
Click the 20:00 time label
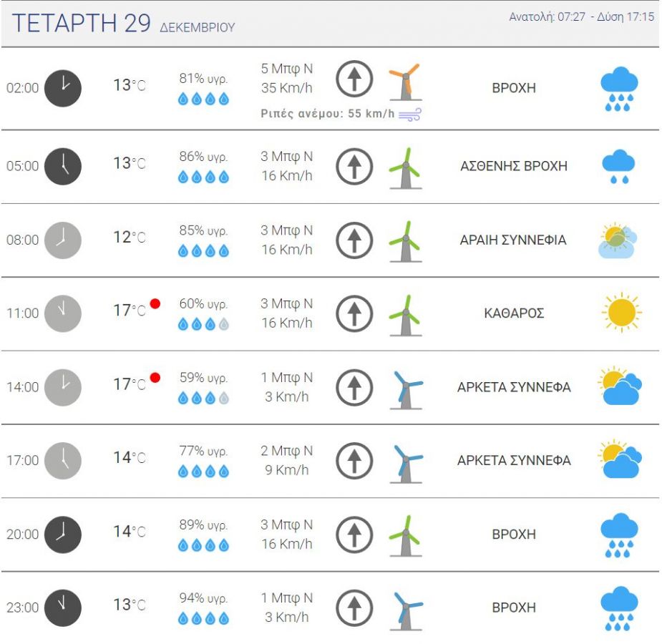click(22, 535)
